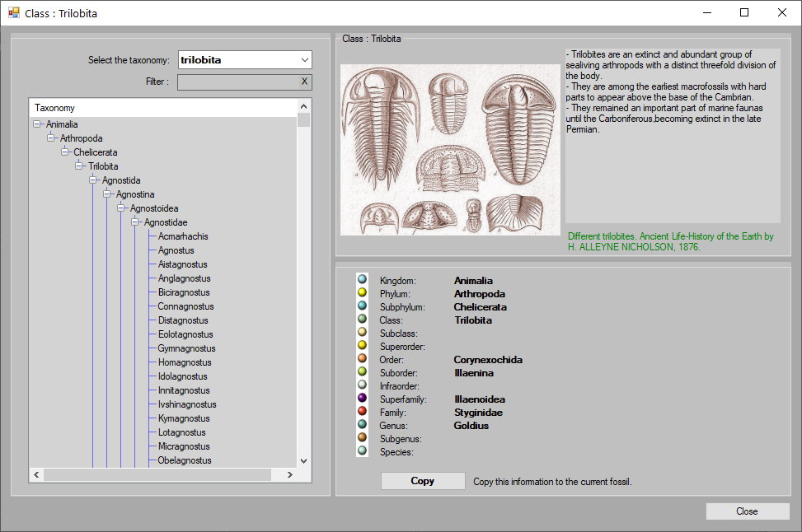Maximize the Class : Trilobita window
This screenshot has height=532, width=802.
point(745,13)
